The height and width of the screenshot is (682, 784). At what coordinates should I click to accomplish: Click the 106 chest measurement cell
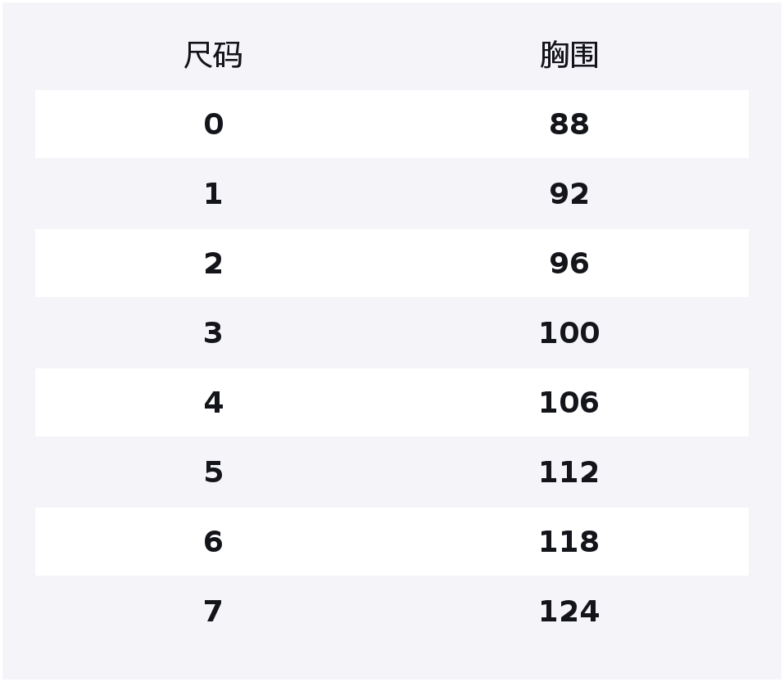click(569, 403)
